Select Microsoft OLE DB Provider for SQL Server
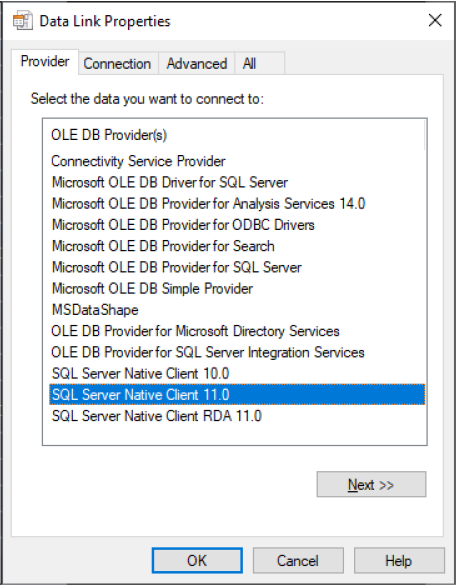The width and height of the screenshot is (456, 585). tap(237, 268)
